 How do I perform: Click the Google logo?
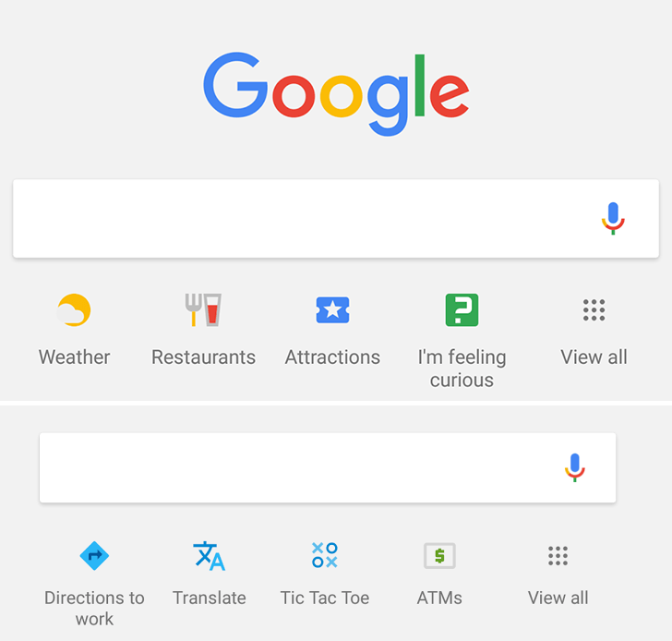tap(336, 94)
